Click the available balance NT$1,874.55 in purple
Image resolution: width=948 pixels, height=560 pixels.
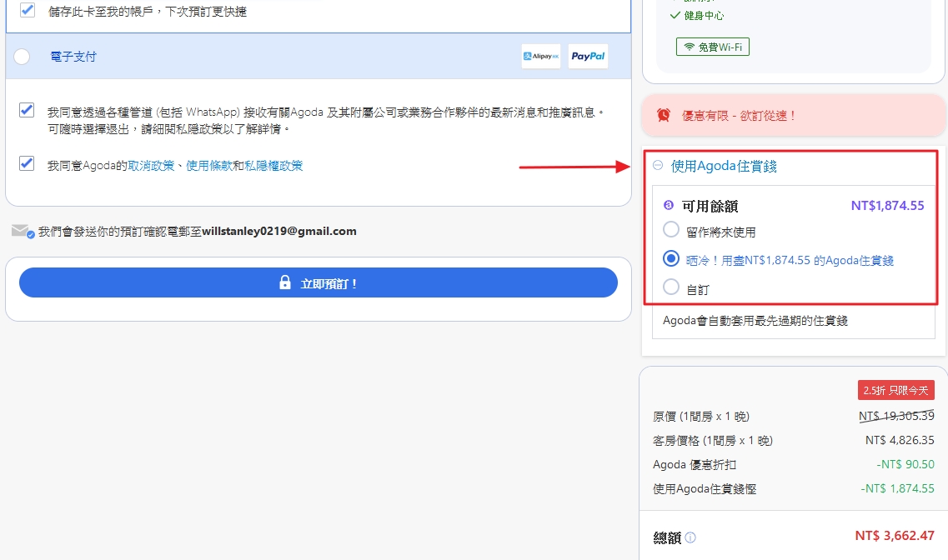click(887, 205)
